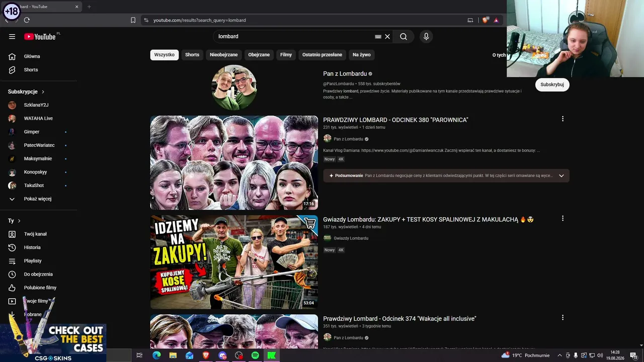Open PatecWariatec subscription channel

(x=39, y=145)
